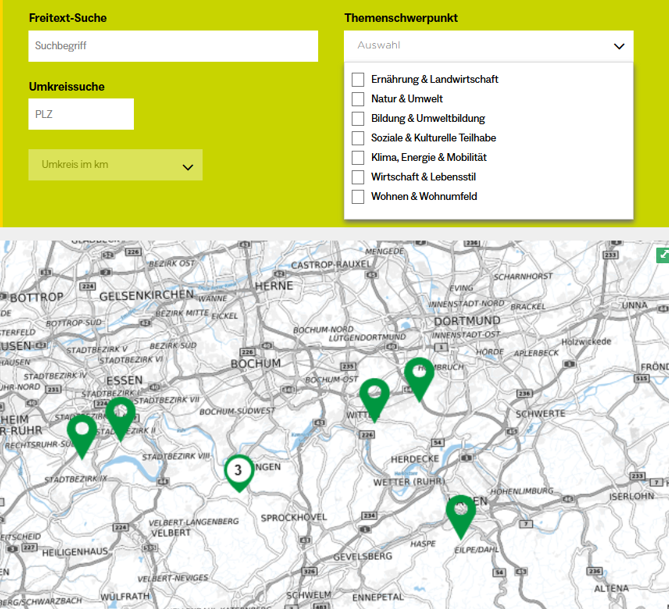Focus the PLZ postal code field
Viewport: 669px width, 609px height.
(81, 114)
